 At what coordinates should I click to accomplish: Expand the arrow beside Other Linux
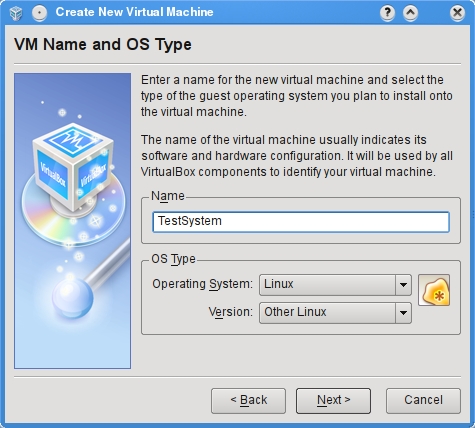point(403,313)
